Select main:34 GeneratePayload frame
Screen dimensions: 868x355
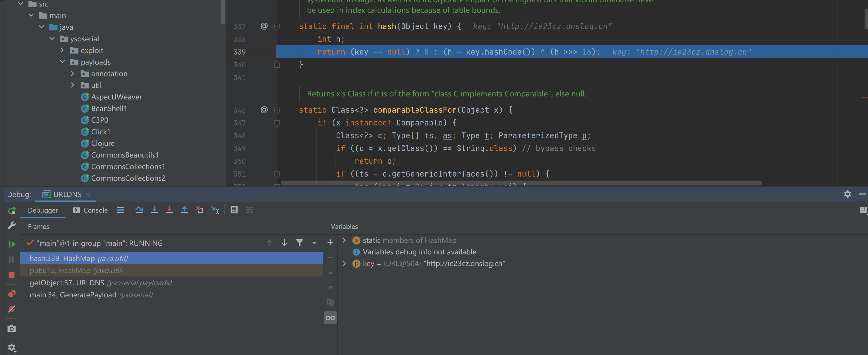click(x=171, y=295)
